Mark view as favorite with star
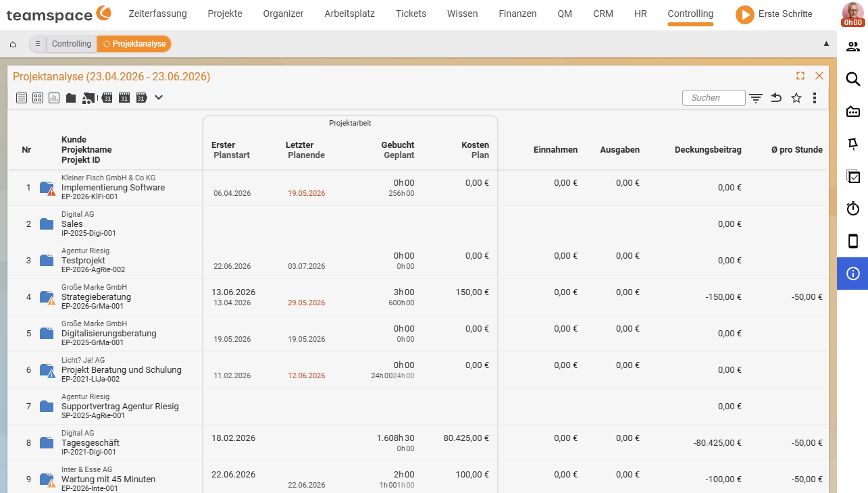Viewport: 868px width, 493px height. coord(796,98)
